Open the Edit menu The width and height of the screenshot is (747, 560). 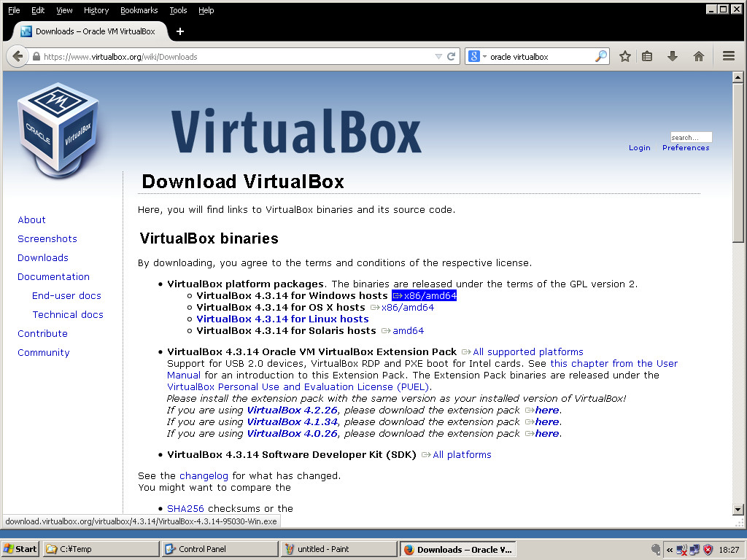(x=38, y=10)
